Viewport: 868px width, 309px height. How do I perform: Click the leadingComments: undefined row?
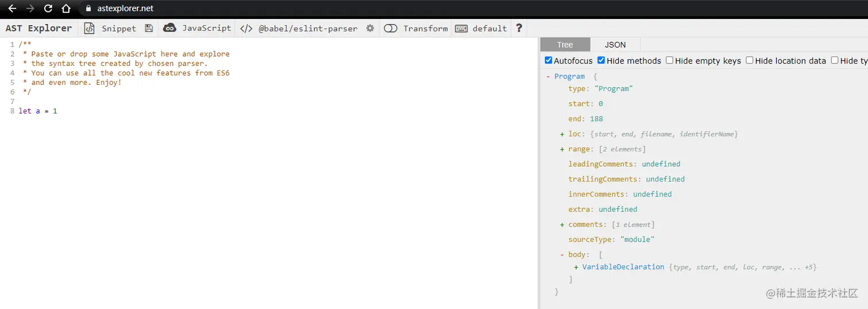coord(624,164)
